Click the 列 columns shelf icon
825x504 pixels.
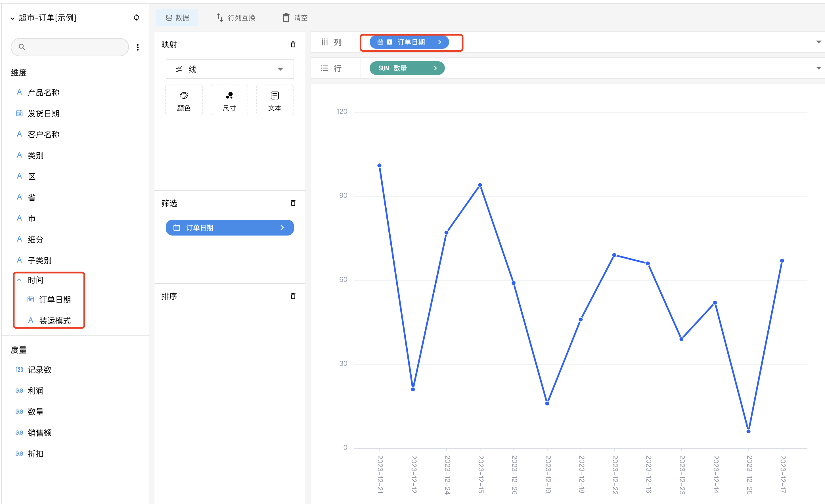[324, 42]
